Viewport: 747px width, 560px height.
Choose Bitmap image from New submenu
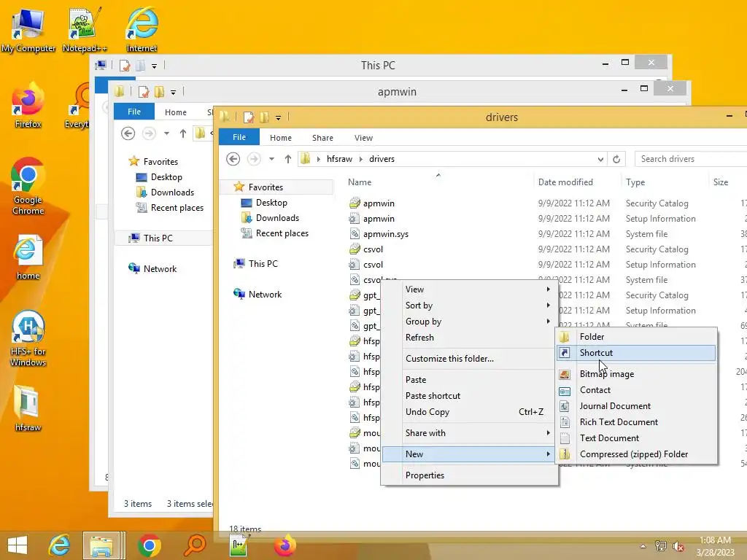pyautogui.click(x=636, y=374)
